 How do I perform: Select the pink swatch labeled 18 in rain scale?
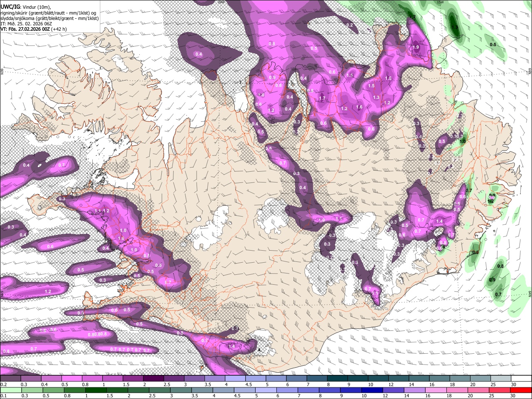(x=457, y=390)
